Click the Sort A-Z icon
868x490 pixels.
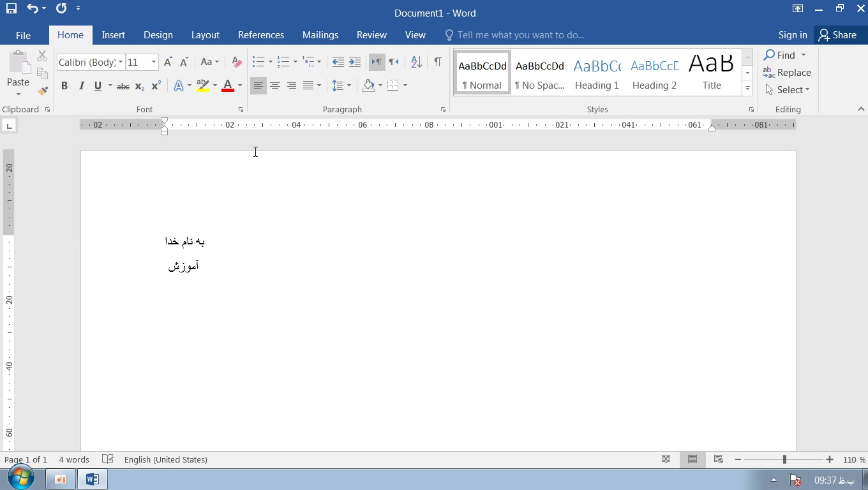tap(416, 62)
